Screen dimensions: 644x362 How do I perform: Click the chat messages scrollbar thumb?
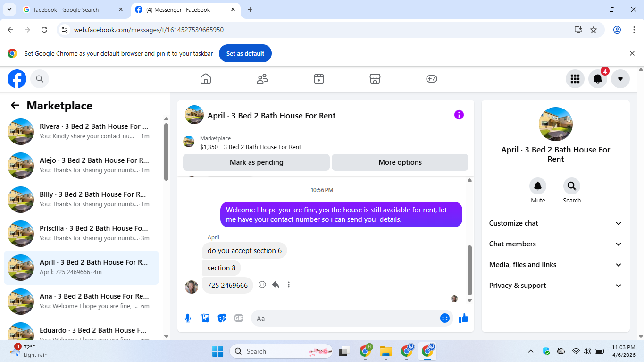click(469, 269)
